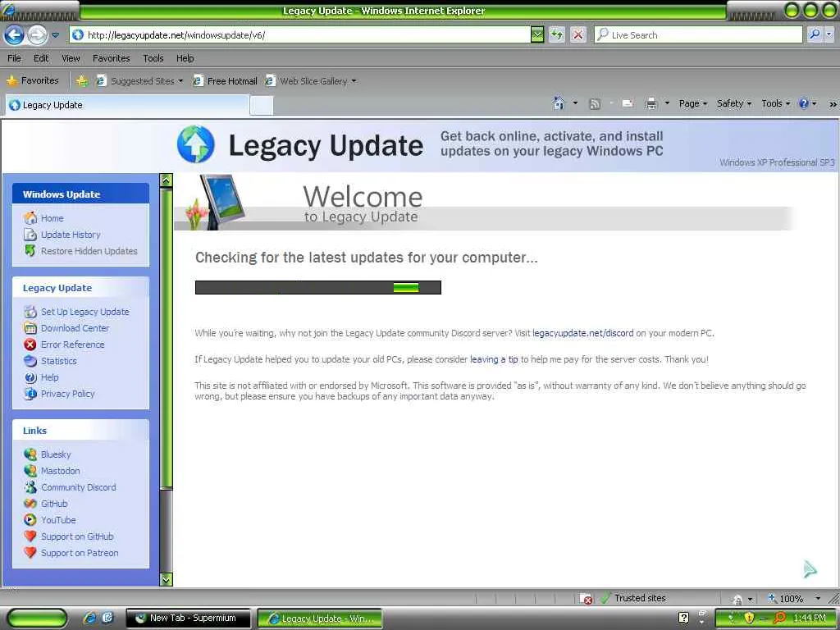840x630 pixels.
Task: Click the Home page icon in command bar
Action: coord(559,103)
